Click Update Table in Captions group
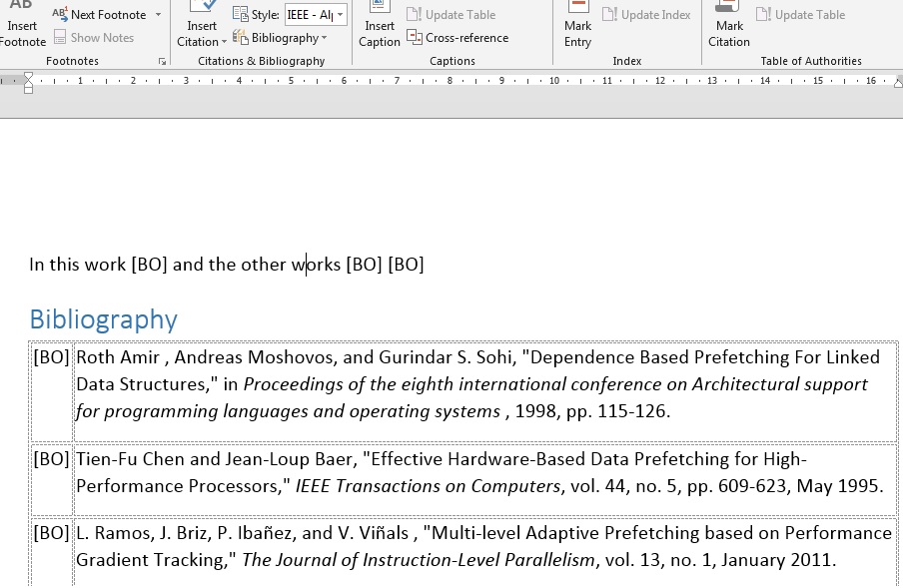 451,14
